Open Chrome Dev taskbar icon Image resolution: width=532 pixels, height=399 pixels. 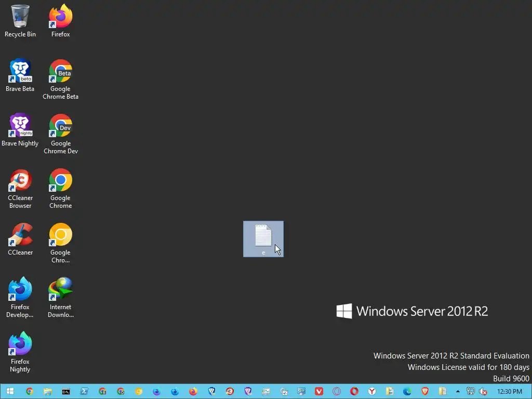point(121,392)
